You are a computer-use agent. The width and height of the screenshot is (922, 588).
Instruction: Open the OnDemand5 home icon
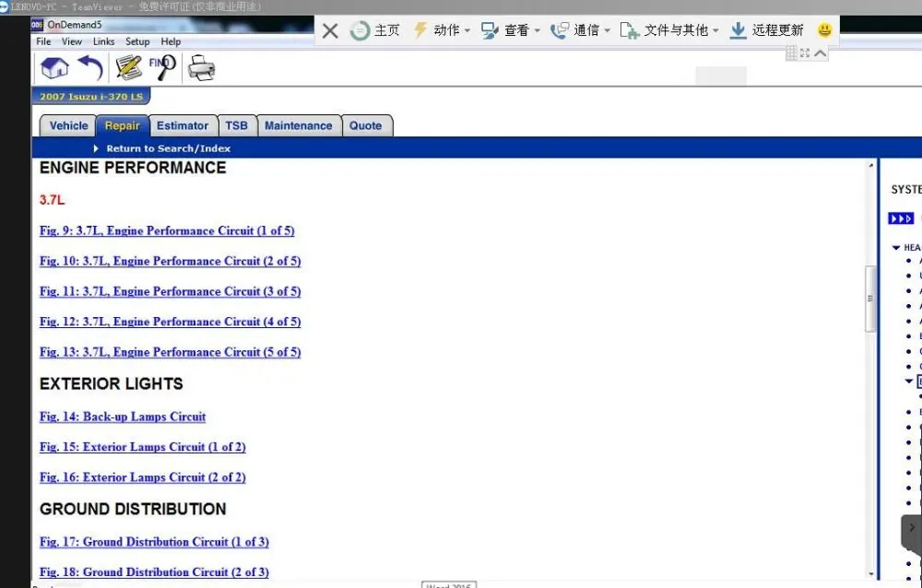pyautogui.click(x=54, y=68)
